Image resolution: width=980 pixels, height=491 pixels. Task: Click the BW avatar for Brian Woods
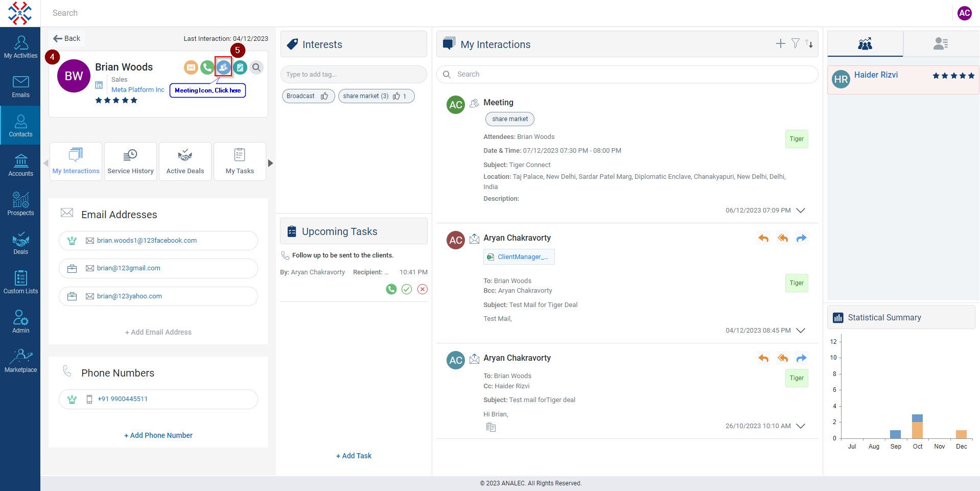[x=74, y=76]
